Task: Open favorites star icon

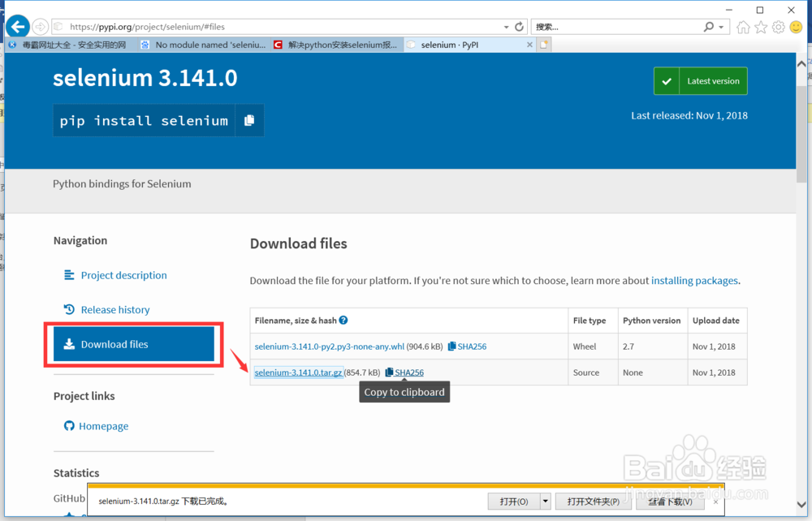Action: pos(761,27)
